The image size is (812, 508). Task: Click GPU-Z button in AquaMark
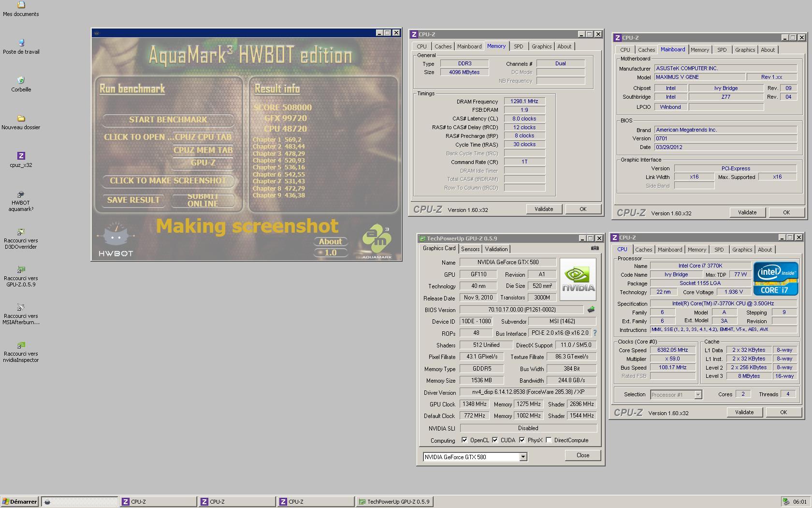click(x=203, y=163)
